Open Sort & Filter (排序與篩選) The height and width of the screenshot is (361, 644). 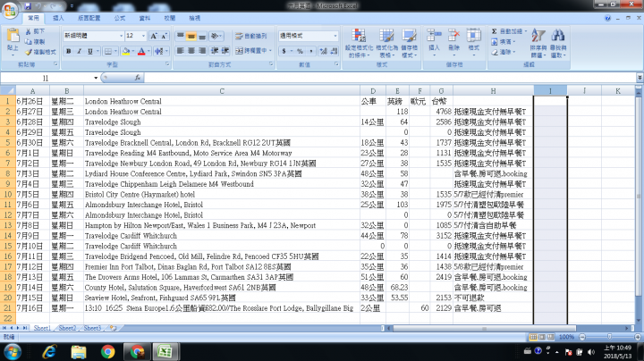(538, 43)
